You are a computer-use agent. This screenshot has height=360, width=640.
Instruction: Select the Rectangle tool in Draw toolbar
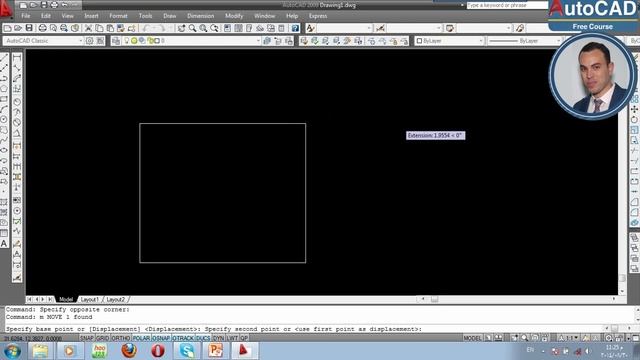(4, 99)
